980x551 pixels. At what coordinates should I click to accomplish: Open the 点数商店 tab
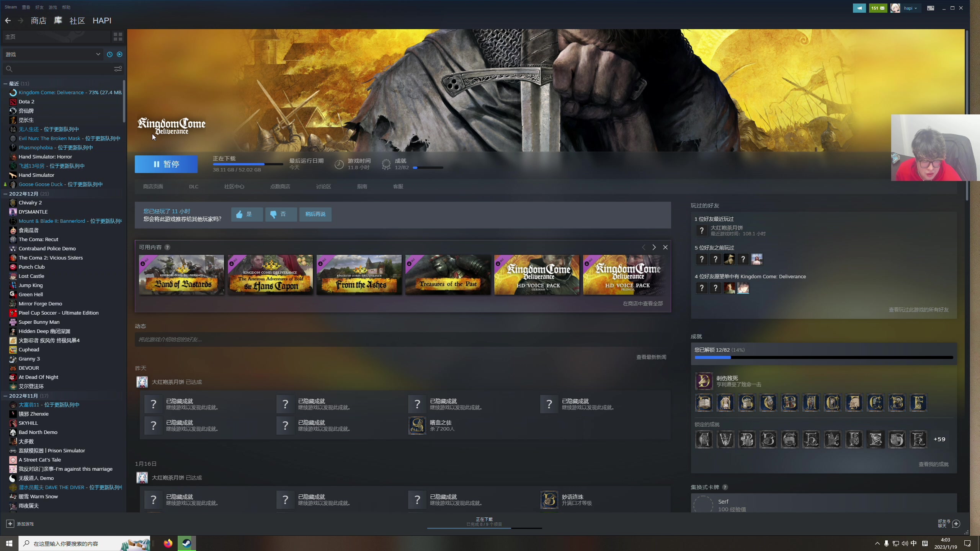(280, 186)
